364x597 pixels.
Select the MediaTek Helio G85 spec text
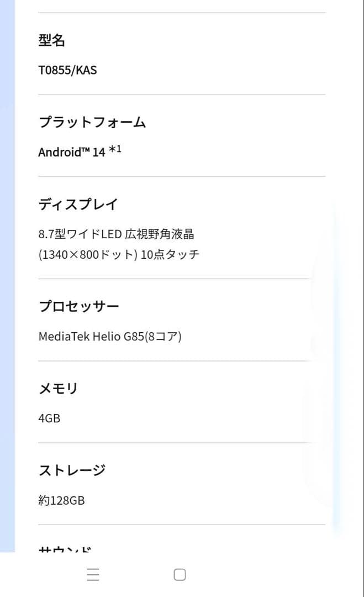coord(110,336)
